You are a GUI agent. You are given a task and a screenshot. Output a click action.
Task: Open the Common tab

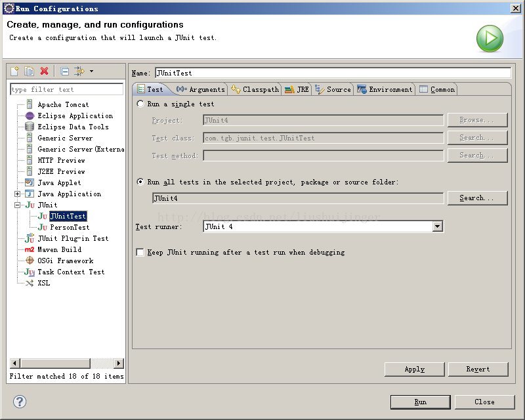pos(437,89)
